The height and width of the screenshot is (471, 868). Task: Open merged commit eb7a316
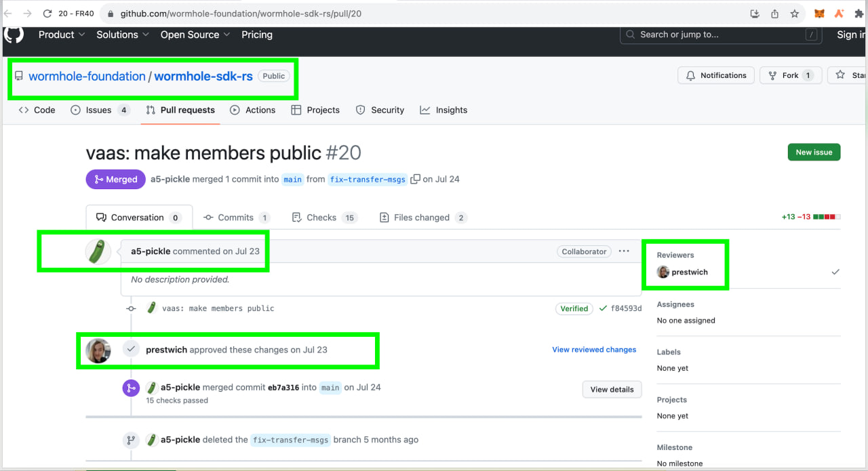[x=283, y=388]
